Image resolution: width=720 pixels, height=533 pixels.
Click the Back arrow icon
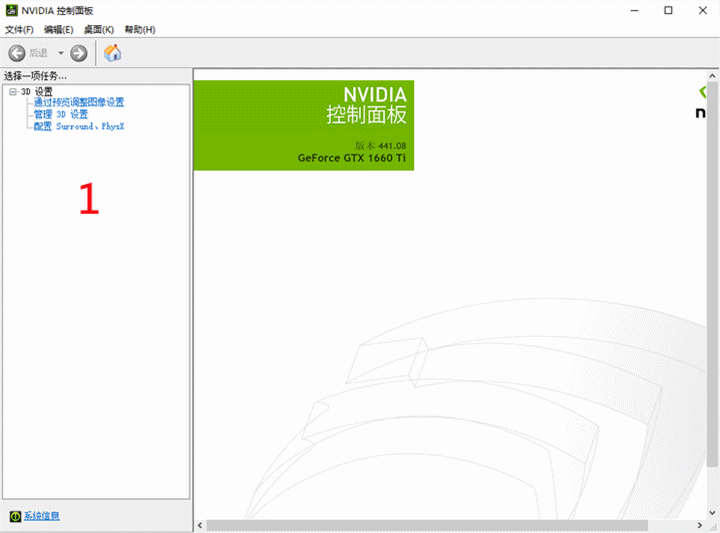coord(17,53)
